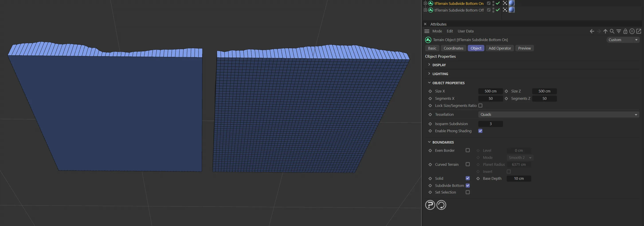Uncheck the Subdivide Bottom checkbox

click(468, 185)
